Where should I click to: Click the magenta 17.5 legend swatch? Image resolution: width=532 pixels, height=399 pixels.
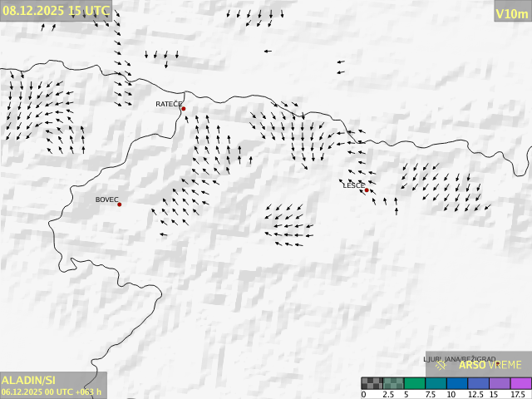tap(521, 383)
